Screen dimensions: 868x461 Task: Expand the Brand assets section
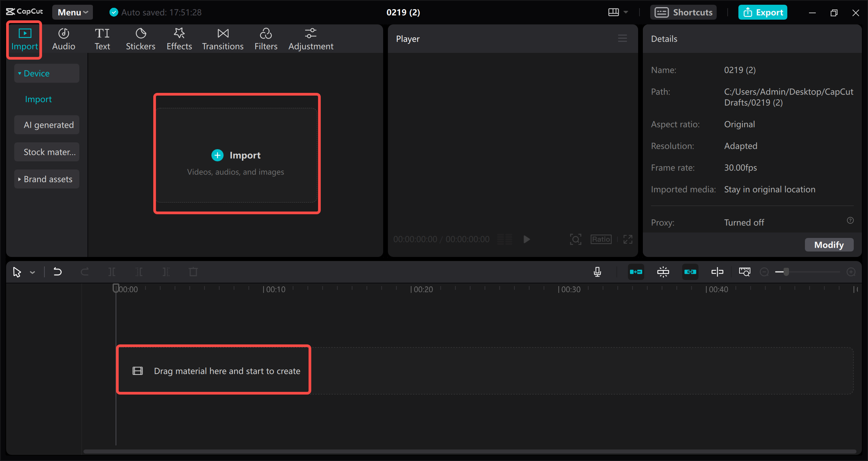click(46, 179)
